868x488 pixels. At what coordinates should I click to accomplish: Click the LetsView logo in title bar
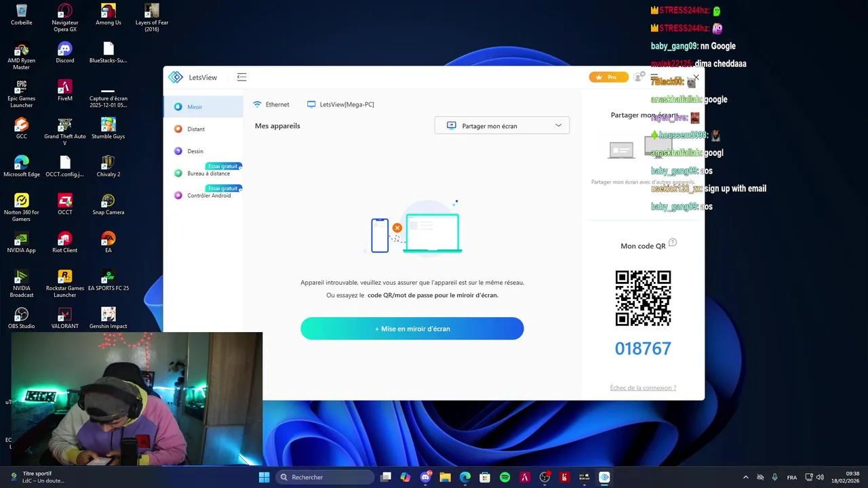176,77
